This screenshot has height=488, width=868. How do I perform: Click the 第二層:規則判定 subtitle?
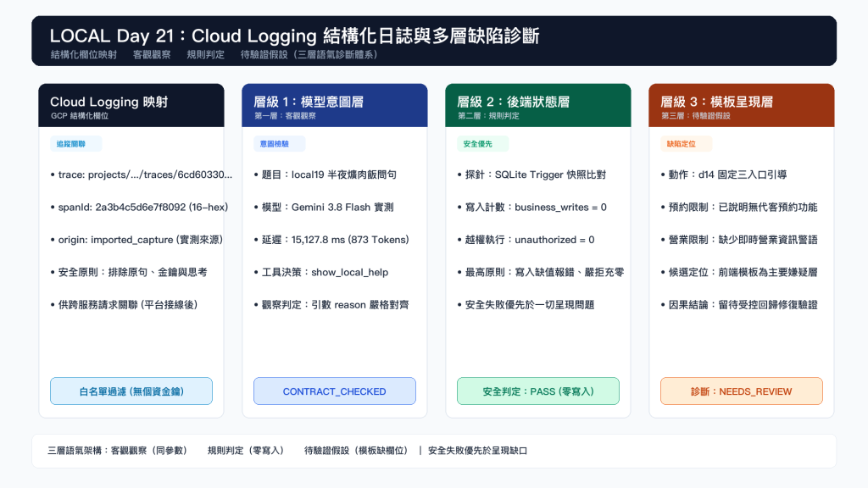(488, 116)
